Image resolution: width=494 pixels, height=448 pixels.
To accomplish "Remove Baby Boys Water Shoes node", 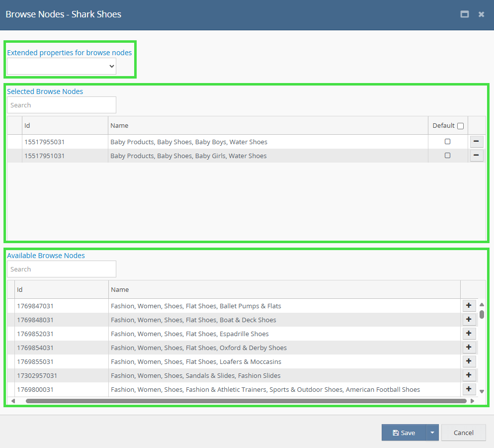I will (476, 142).
